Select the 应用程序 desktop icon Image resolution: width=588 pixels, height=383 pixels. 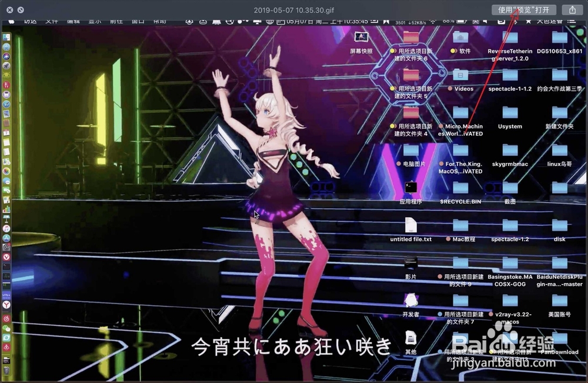(411, 193)
